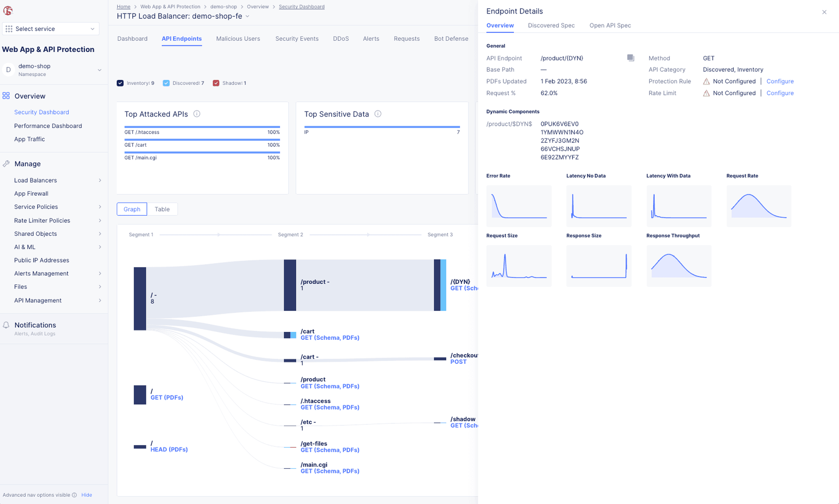Open the Request Rate chart thumbnail
The width and height of the screenshot is (839, 504).
(x=759, y=206)
